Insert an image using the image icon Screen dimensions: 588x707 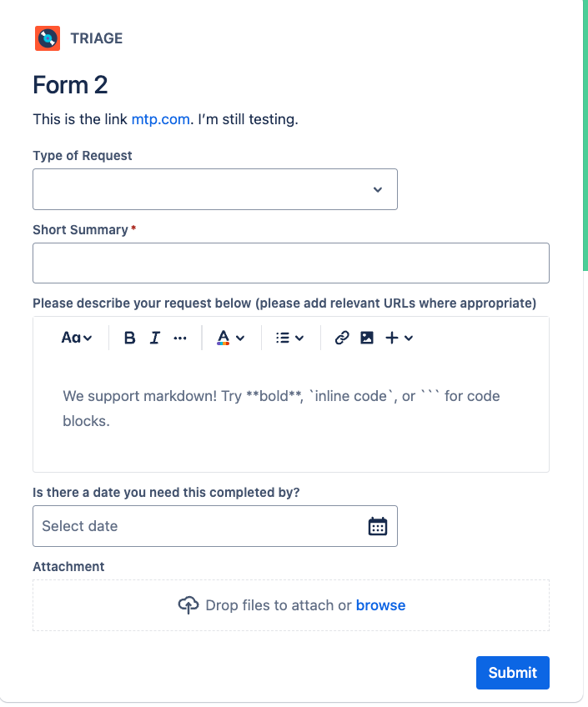point(366,338)
